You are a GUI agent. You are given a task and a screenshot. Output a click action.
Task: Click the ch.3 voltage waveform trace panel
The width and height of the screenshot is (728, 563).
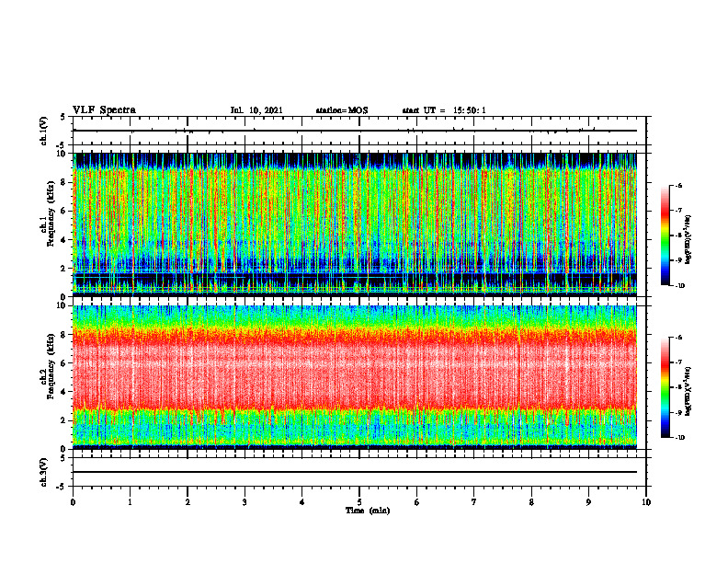359,472
